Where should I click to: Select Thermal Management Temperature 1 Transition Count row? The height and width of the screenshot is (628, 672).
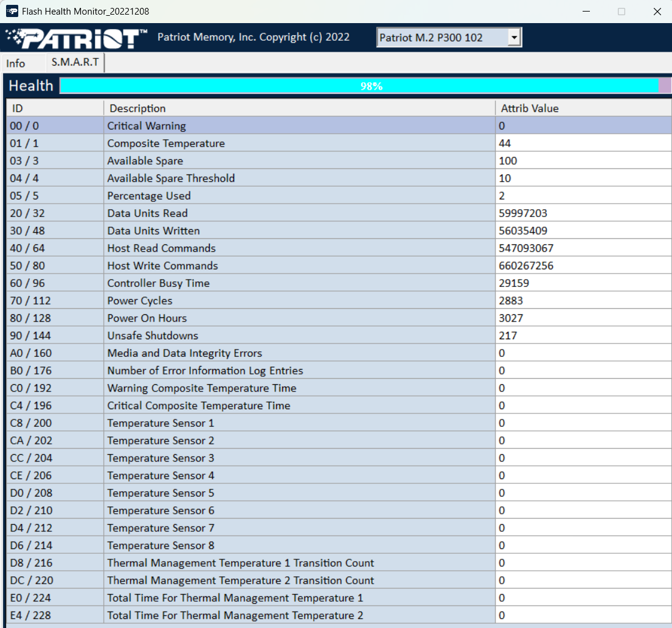point(339,563)
